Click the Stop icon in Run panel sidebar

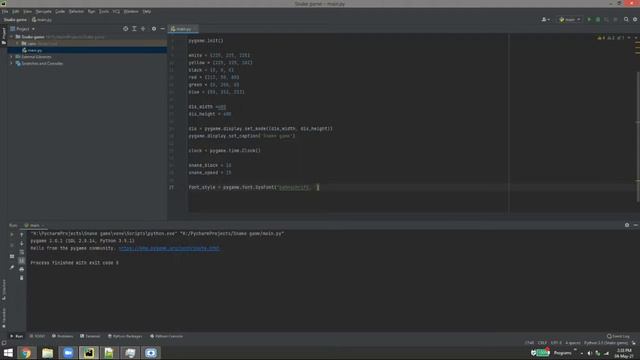[x=12, y=245]
